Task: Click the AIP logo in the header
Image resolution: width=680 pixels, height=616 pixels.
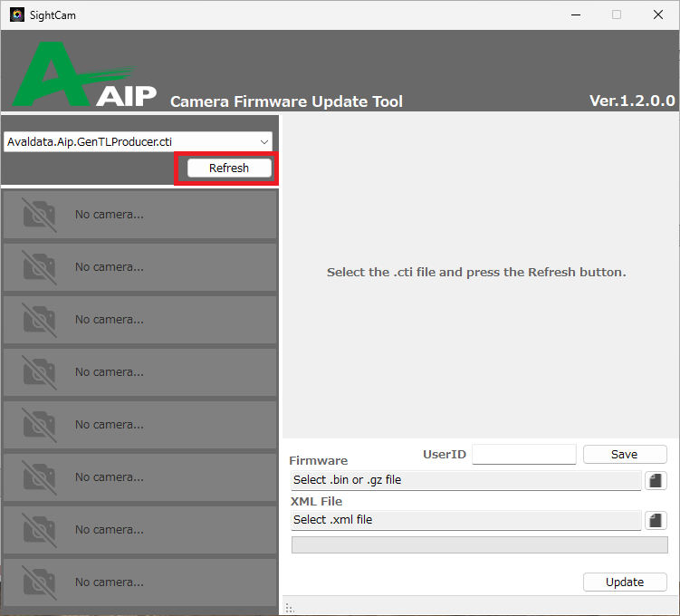Action: [83, 73]
